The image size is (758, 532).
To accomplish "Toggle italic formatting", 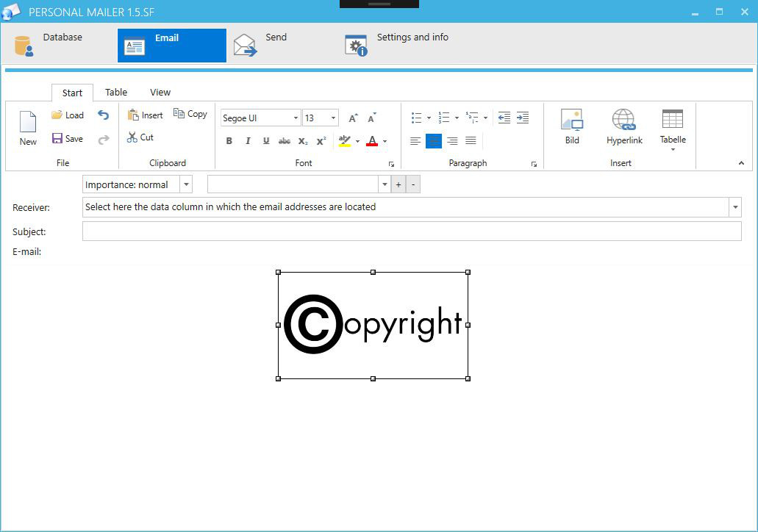I will (x=248, y=140).
